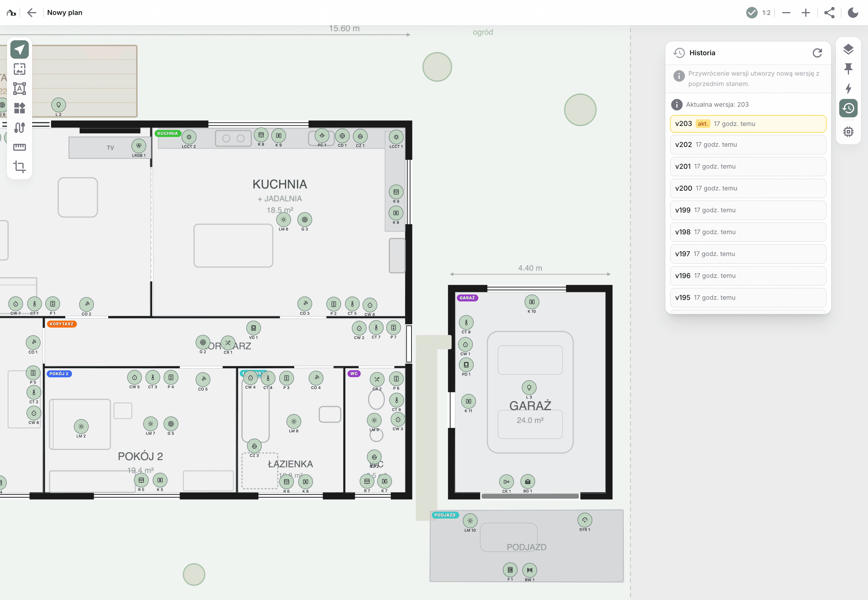Restore version v202 from history

click(x=748, y=145)
